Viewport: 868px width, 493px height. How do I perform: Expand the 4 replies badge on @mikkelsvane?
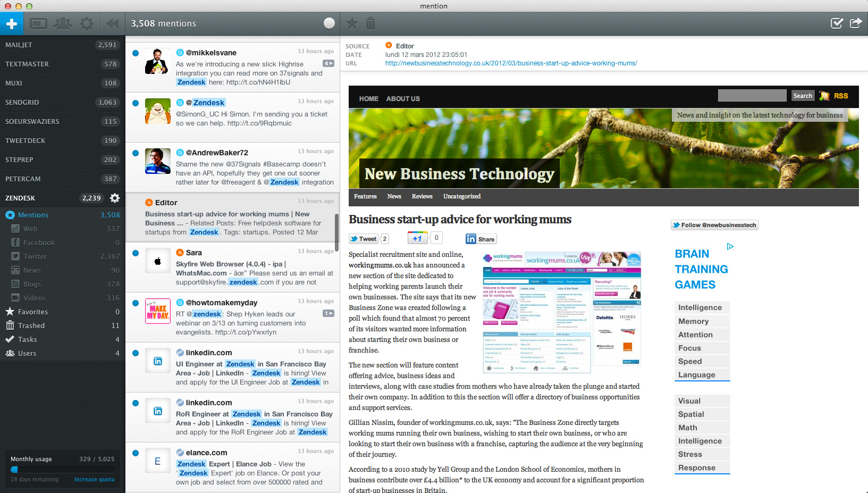click(328, 63)
